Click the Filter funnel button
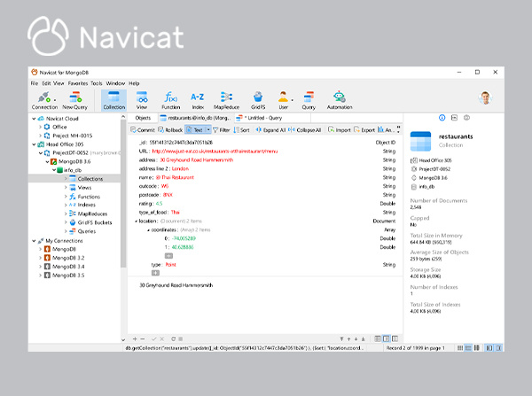The image size is (532, 396). point(221,130)
